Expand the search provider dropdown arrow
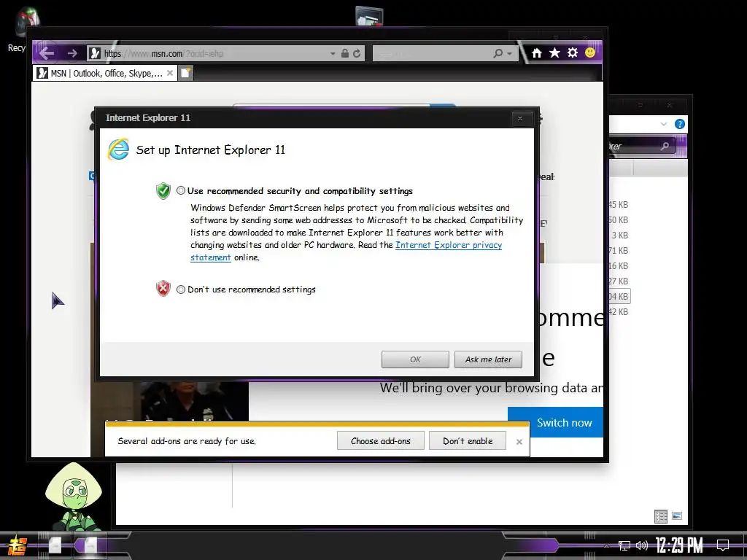The image size is (747, 560). coord(509,53)
